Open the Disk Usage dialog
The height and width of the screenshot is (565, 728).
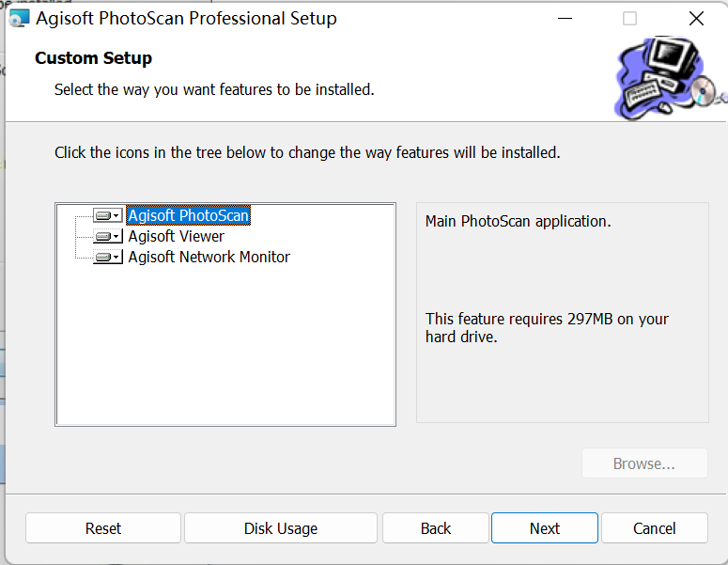[x=281, y=528]
